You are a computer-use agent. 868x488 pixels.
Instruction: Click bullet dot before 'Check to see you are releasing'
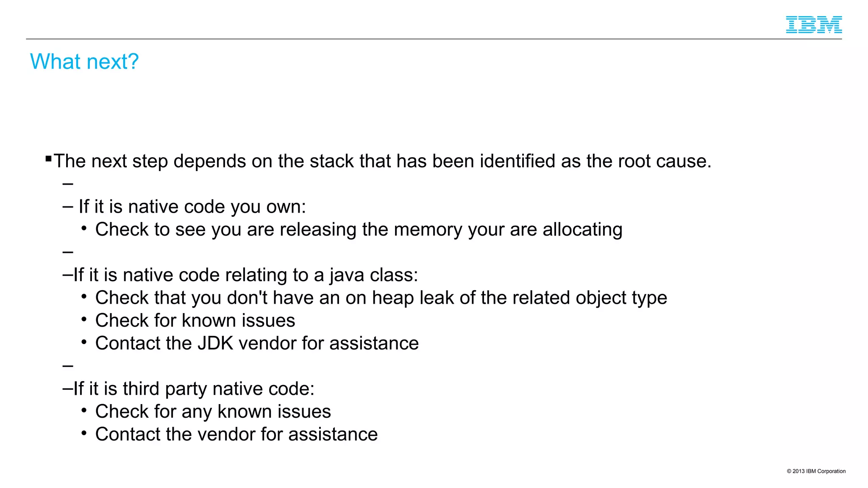[84, 229]
